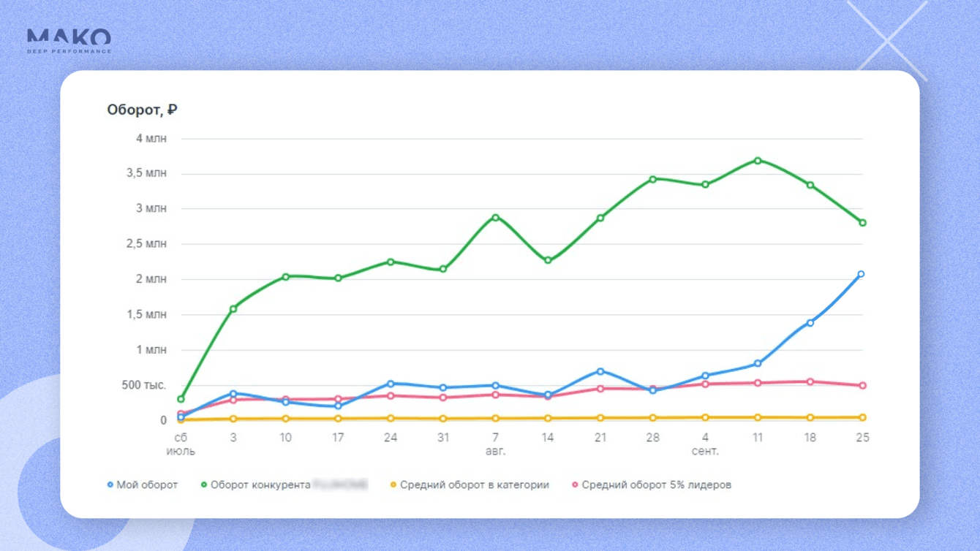Toggle the 'Оборот конкурента' legend series
This screenshot has width=980, height=551.
coord(260,484)
